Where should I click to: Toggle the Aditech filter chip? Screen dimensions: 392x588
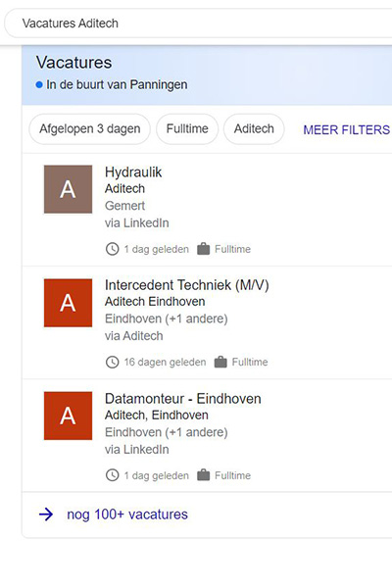coord(254,129)
